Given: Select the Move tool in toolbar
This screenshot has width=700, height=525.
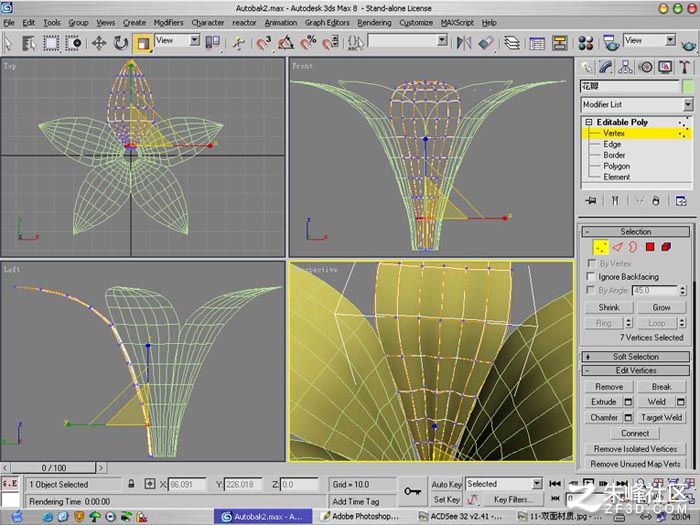Looking at the screenshot, I should tap(99, 43).
